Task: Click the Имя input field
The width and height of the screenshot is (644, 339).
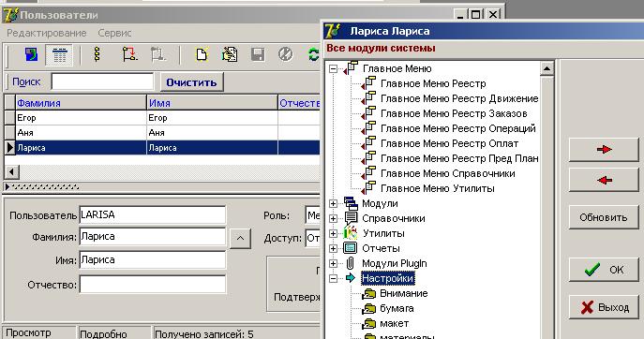Action: [153, 260]
